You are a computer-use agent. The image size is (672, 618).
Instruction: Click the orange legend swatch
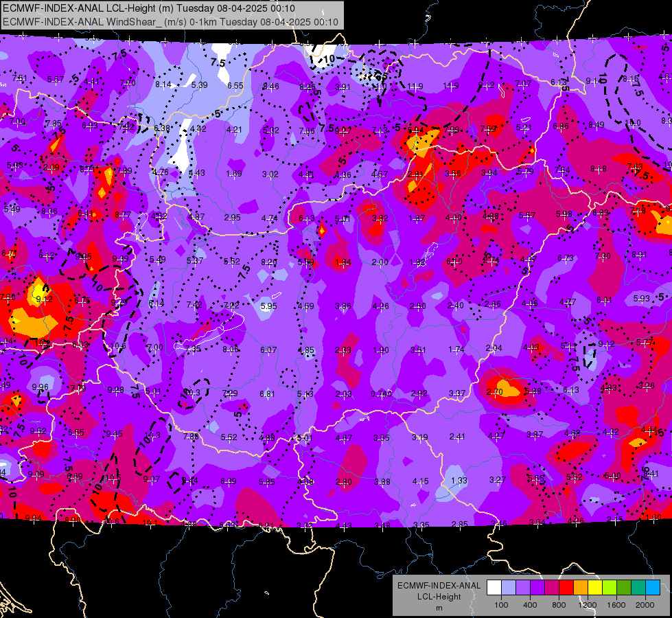pos(581,587)
